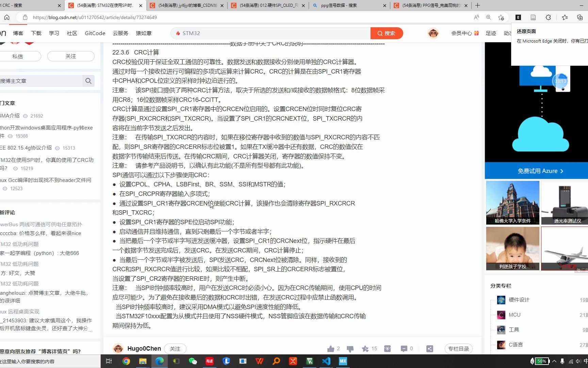Toggle add-to-favorites star in the address bar
588x368 pixels.
click(500, 17)
